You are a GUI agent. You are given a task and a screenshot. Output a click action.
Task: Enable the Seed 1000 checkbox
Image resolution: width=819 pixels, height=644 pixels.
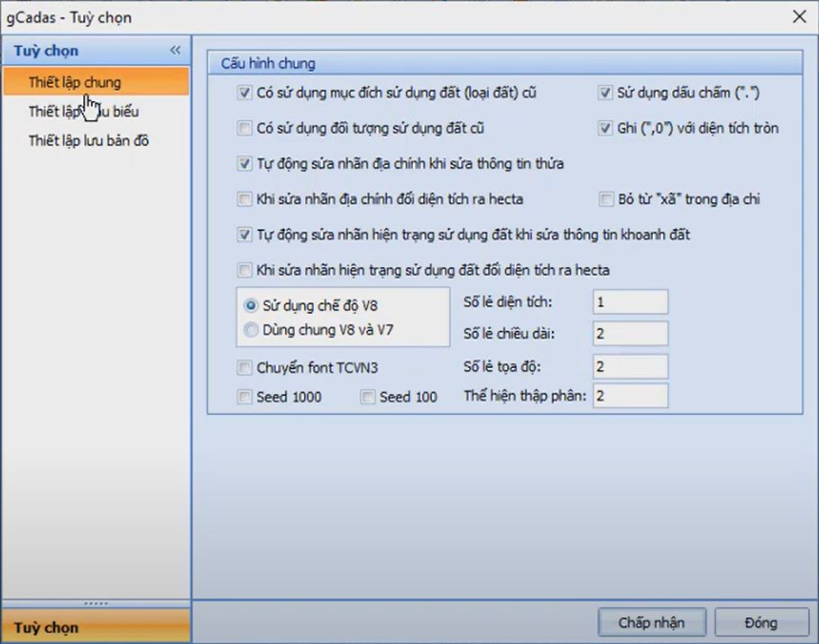click(x=244, y=397)
